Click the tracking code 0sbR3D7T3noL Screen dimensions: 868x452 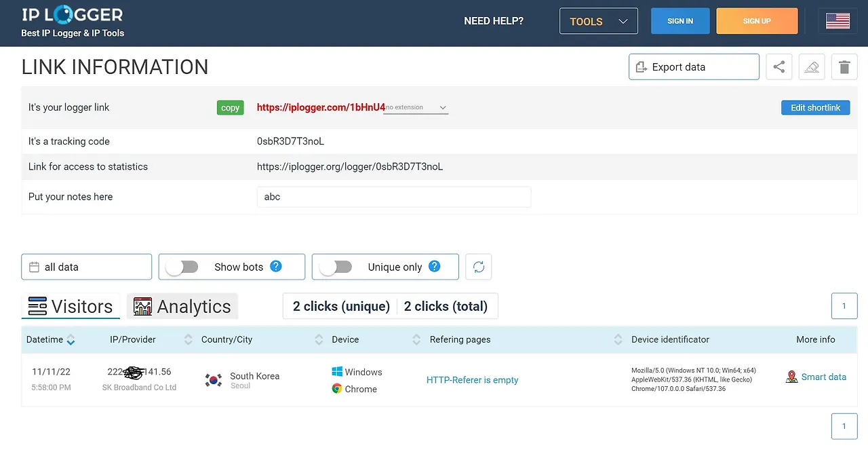point(290,141)
